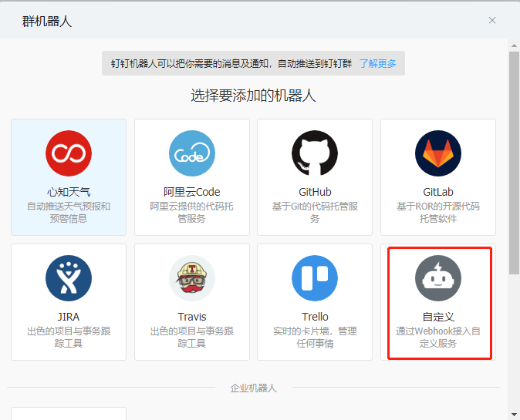Select the 心知天气 weather robot icon
Viewport: 520px width, 420px height.
pos(69,153)
